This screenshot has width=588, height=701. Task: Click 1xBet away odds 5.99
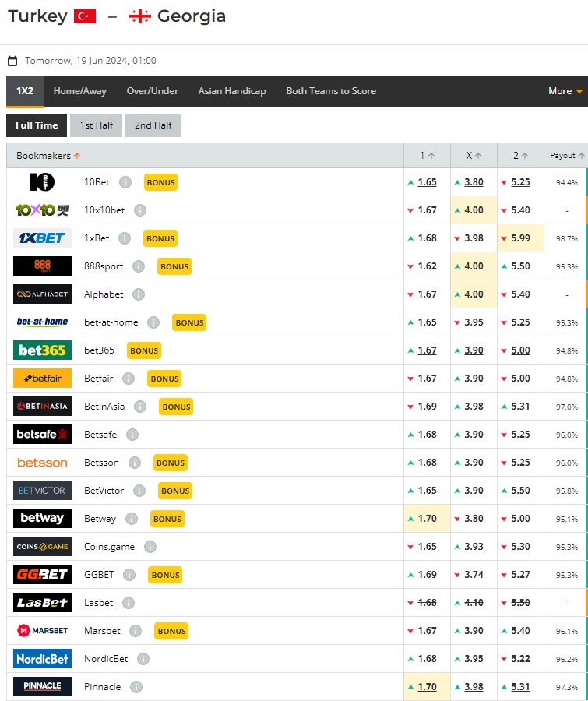click(x=520, y=238)
